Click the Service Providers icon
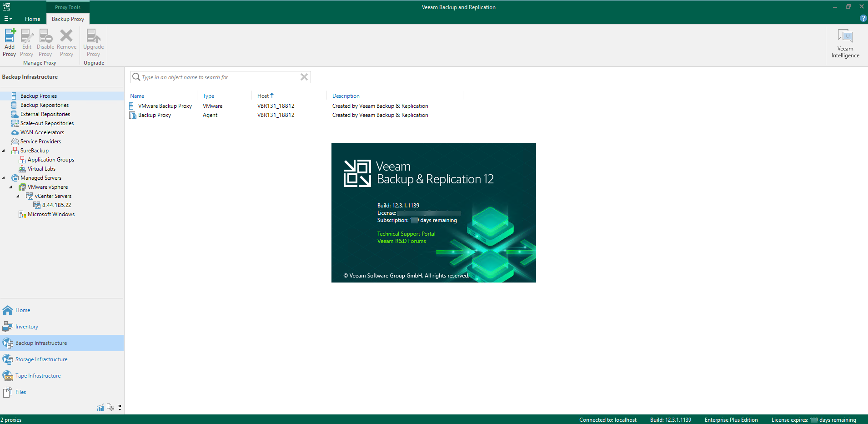868x424 pixels. coord(15,141)
